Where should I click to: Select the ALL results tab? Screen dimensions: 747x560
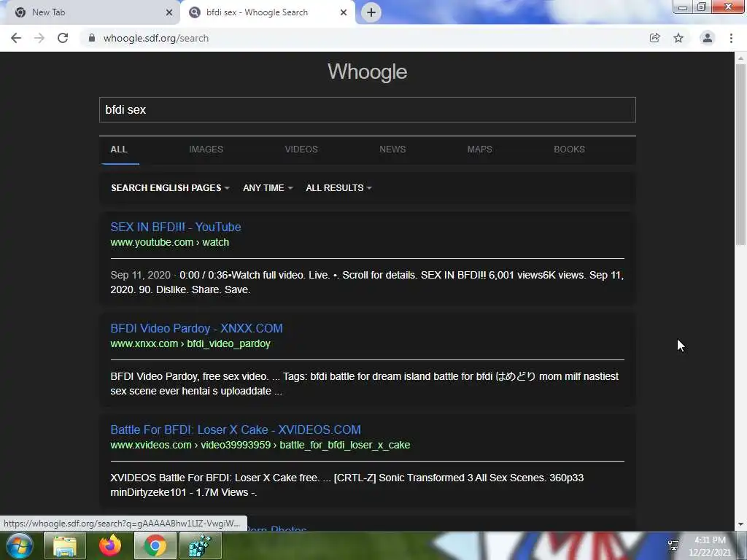tap(119, 149)
